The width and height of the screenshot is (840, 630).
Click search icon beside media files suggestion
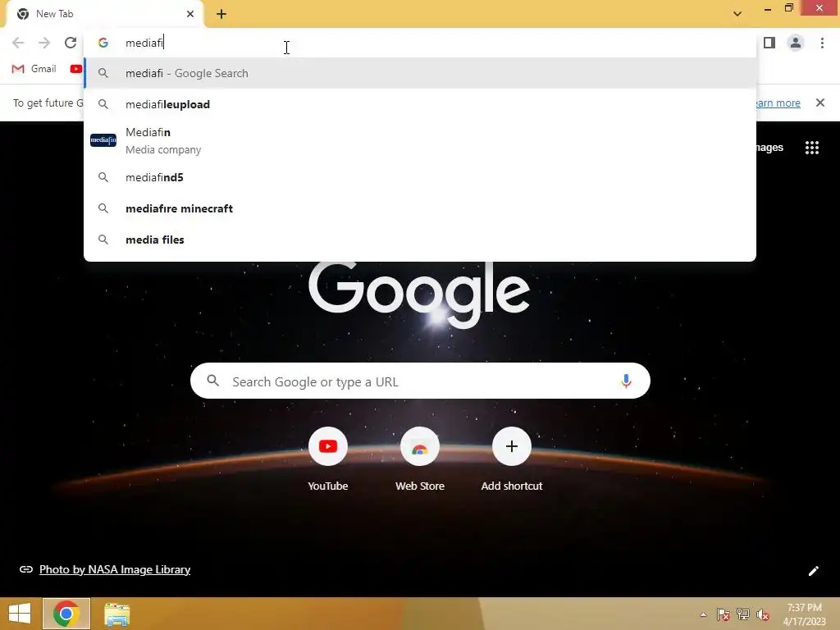[x=103, y=240]
